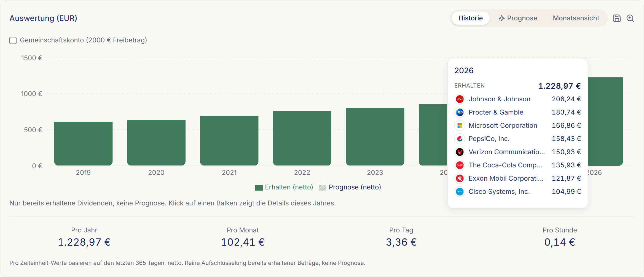Viewport: 644px width, 277px height.
Task: Click the 500 € axis label
Action: click(x=33, y=130)
